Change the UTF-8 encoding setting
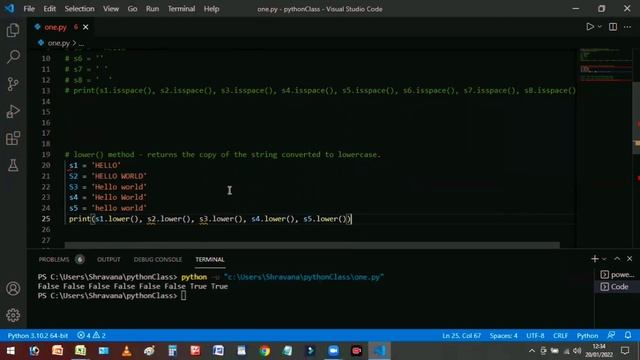Screen dimensions: 640x360 pyautogui.click(x=535, y=336)
